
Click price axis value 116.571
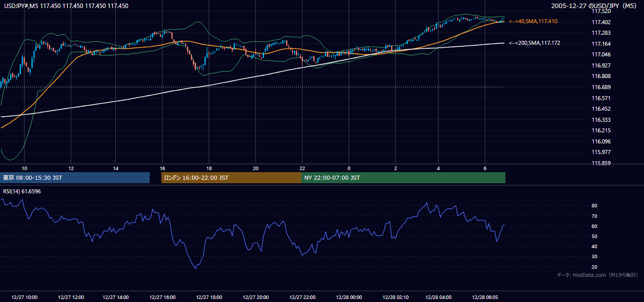point(601,98)
